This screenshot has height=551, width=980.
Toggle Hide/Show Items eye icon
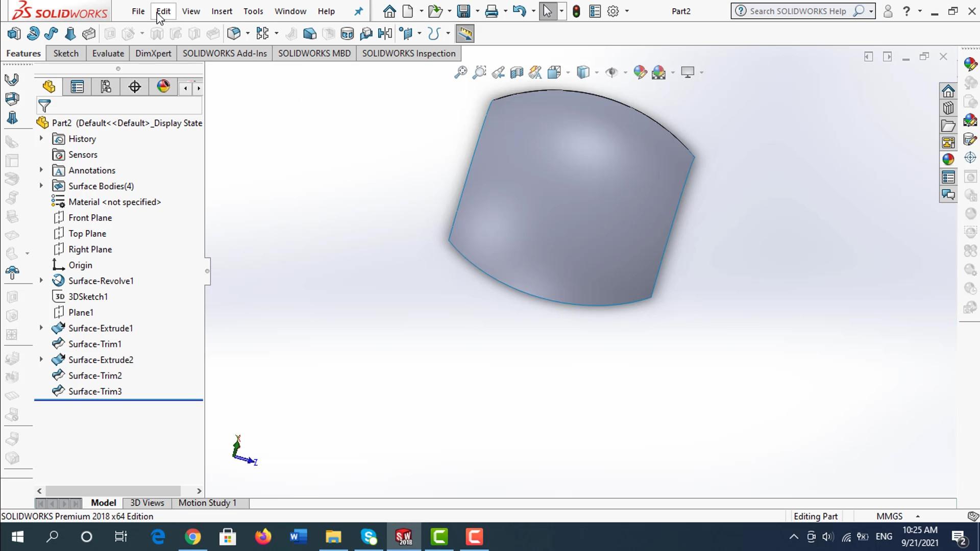point(611,72)
